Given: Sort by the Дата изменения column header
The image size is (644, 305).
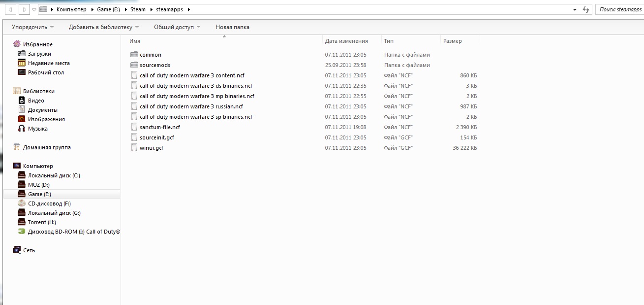Looking at the screenshot, I should tap(346, 41).
